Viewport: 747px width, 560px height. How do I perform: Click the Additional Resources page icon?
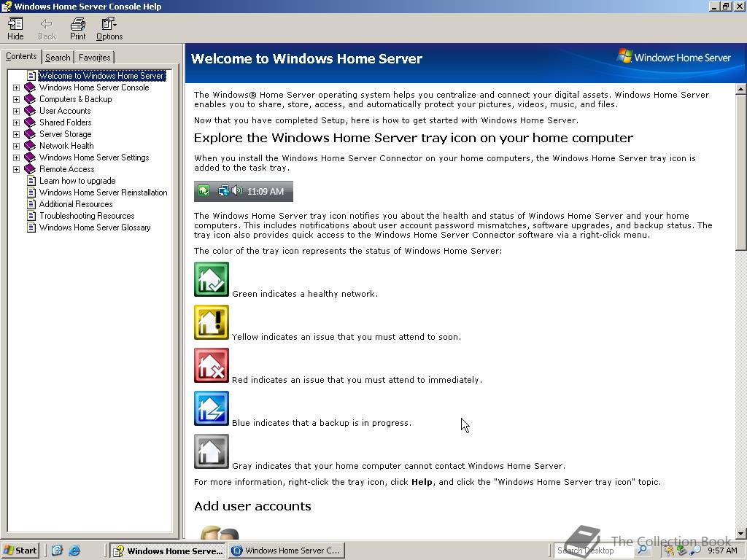coord(31,204)
